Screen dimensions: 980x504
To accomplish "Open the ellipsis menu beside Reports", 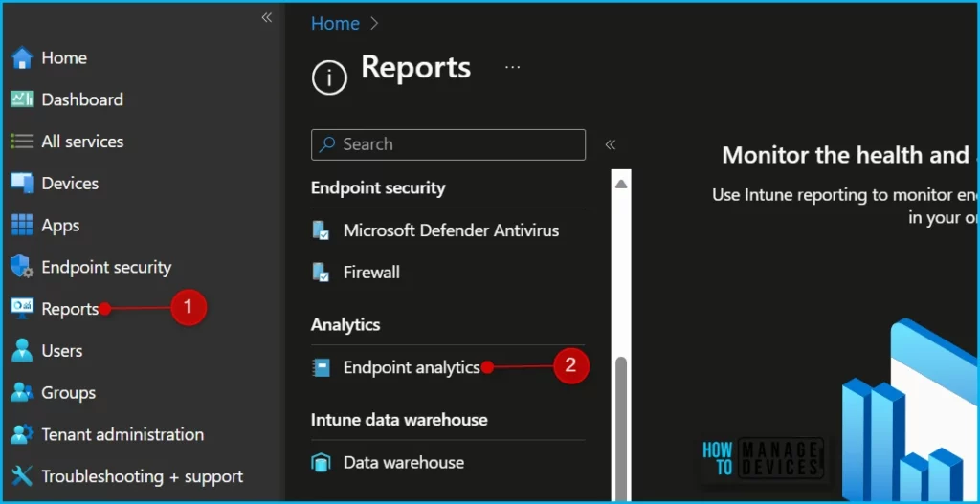I will click(513, 66).
